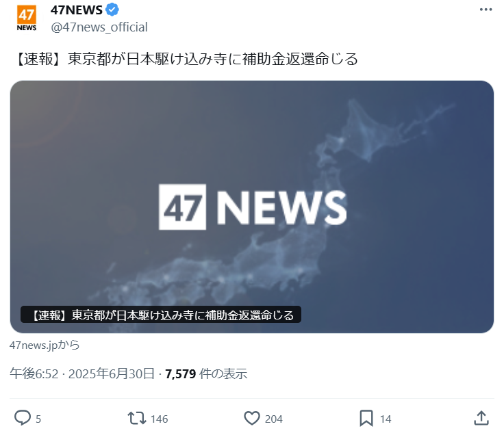The image size is (504, 433).
Task: Click the 7,579 件の表示 view count
Action: tap(206, 374)
